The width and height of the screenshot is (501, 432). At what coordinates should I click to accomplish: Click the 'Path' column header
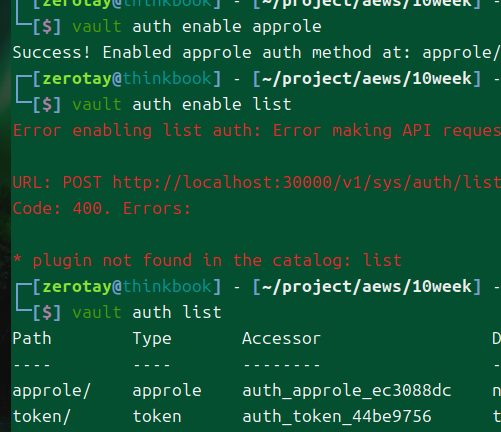click(x=32, y=338)
